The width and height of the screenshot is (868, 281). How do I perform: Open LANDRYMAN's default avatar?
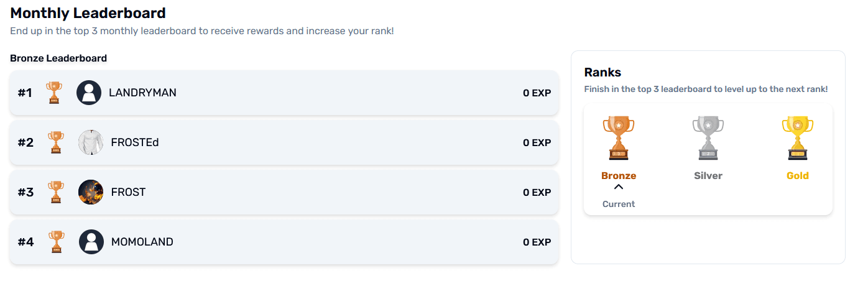(89, 93)
